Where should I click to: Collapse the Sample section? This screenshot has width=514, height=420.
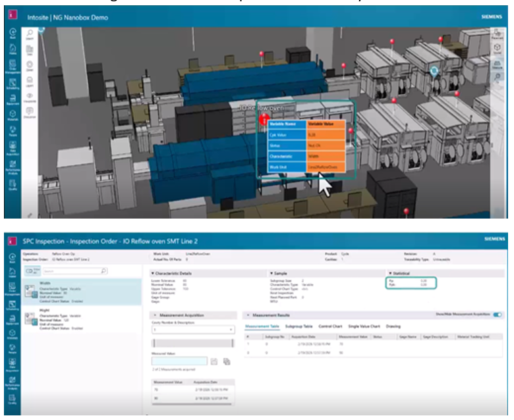(x=271, y=273)
